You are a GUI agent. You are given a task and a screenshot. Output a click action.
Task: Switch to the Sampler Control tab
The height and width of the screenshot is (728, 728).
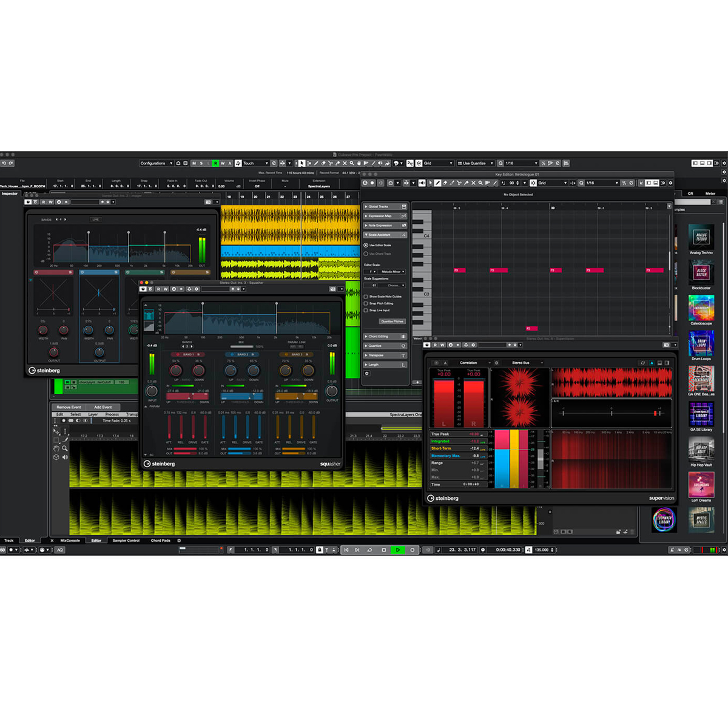click(126, 540)
